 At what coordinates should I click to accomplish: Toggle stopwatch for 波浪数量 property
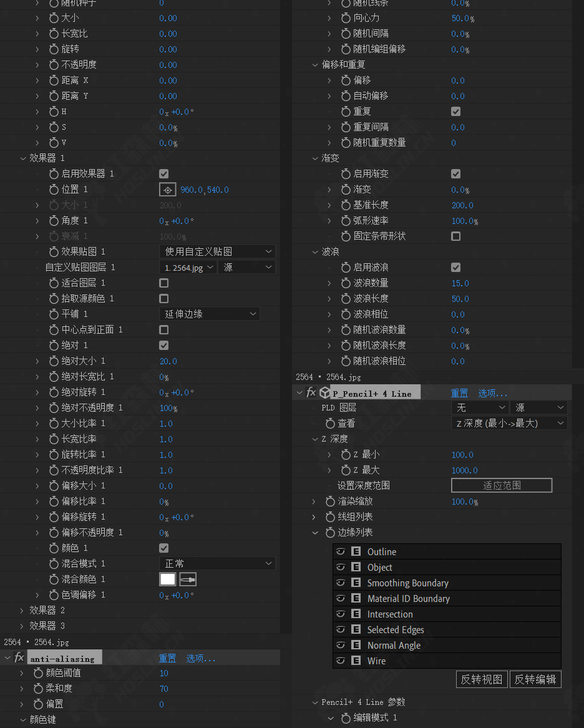pyautogui.click(x=346, y=283)
